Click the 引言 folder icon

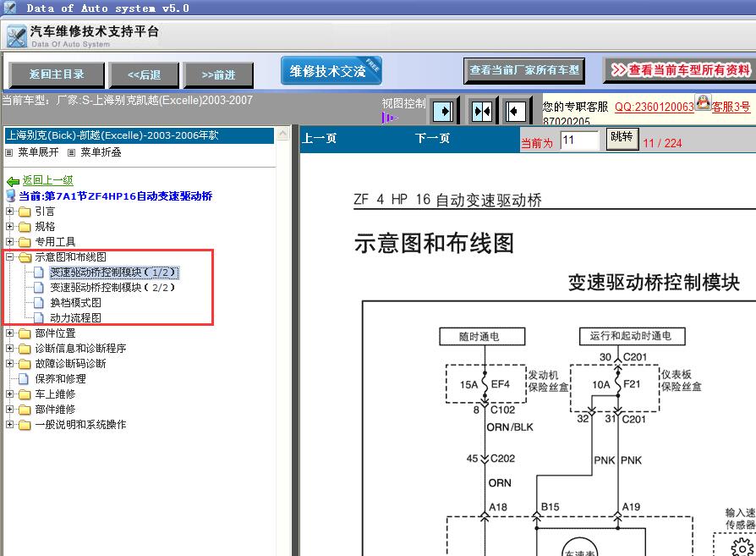pyautogui.click(x=25, y=212)
